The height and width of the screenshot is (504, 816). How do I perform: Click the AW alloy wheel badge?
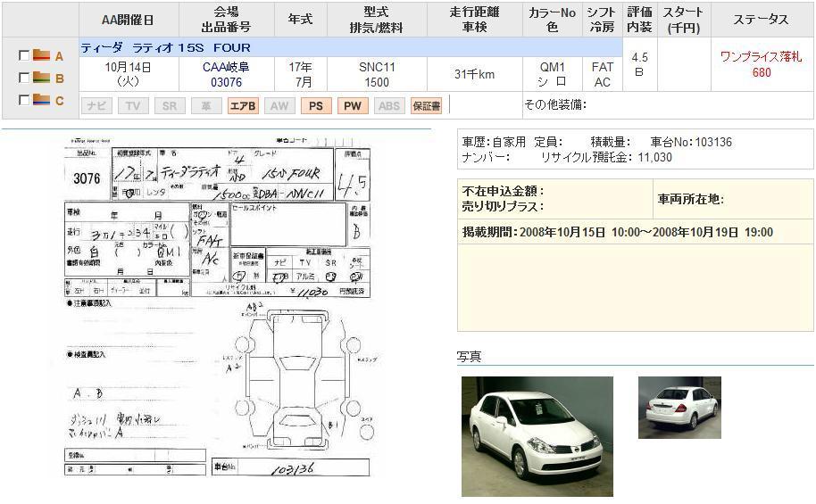point(279,105)
